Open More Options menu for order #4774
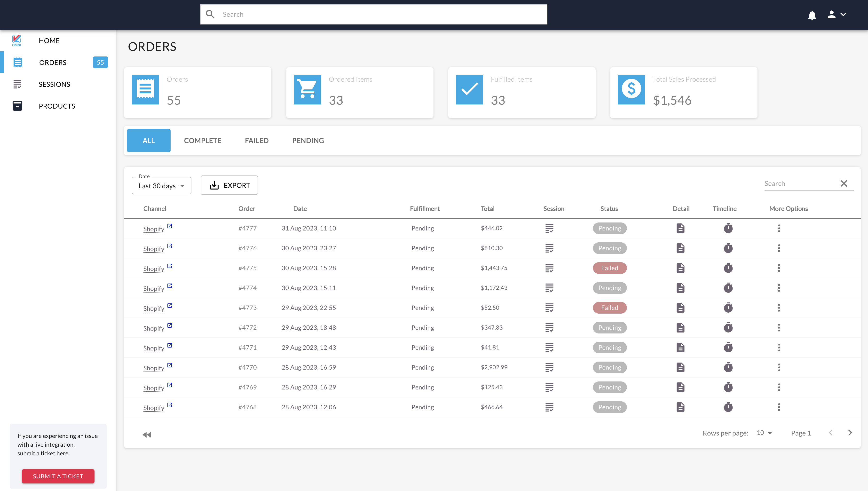The width and height of the screenshot is (868, 491). (779, 288)
